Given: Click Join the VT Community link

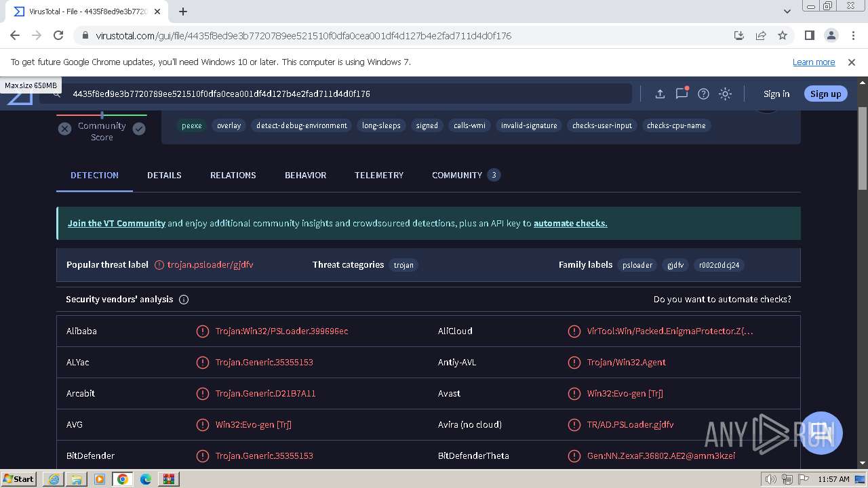Looking at the screenshot, I should [x=117, y=223].
